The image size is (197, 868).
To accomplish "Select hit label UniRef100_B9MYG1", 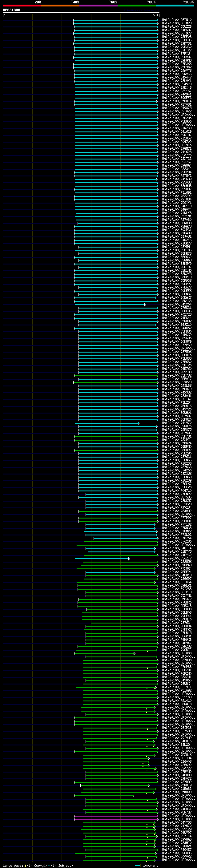I will pos(177,43).
